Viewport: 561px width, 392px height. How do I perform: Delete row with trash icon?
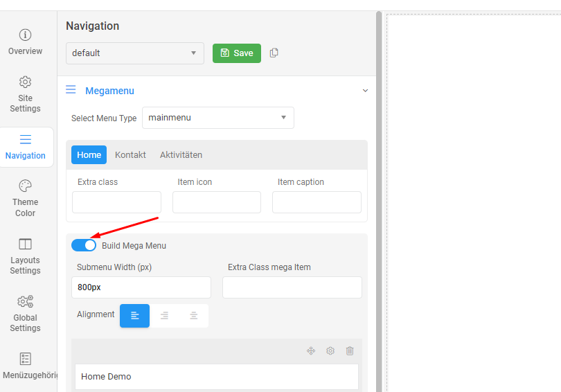(x=350, y=351)
